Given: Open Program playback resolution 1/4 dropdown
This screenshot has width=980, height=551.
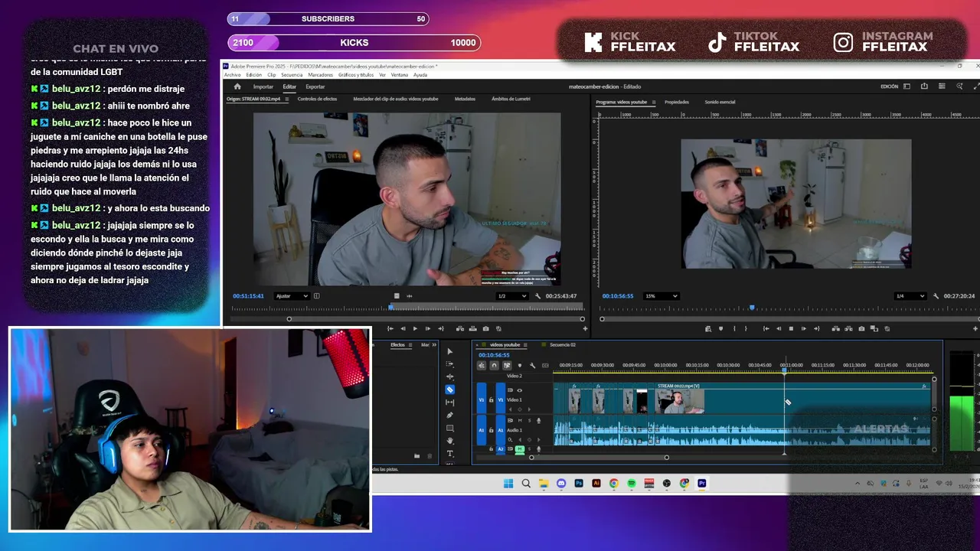Looking at the screenshot, I should click(910, 296).
